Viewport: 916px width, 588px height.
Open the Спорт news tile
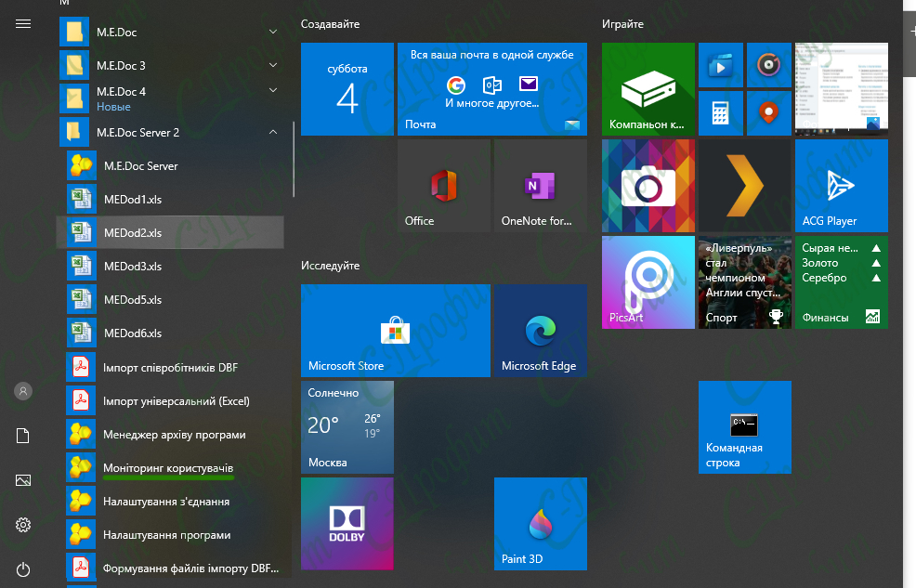(x=745, y=282)
